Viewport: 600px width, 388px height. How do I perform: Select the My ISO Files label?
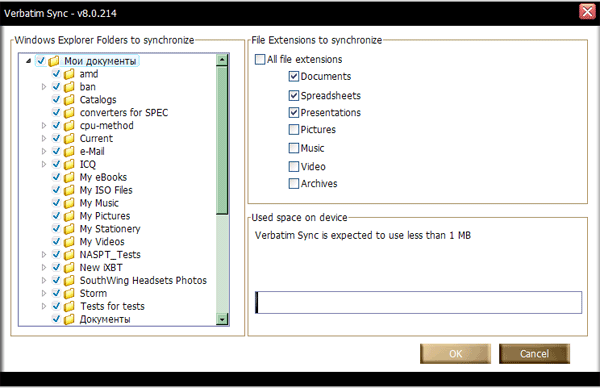106,190
